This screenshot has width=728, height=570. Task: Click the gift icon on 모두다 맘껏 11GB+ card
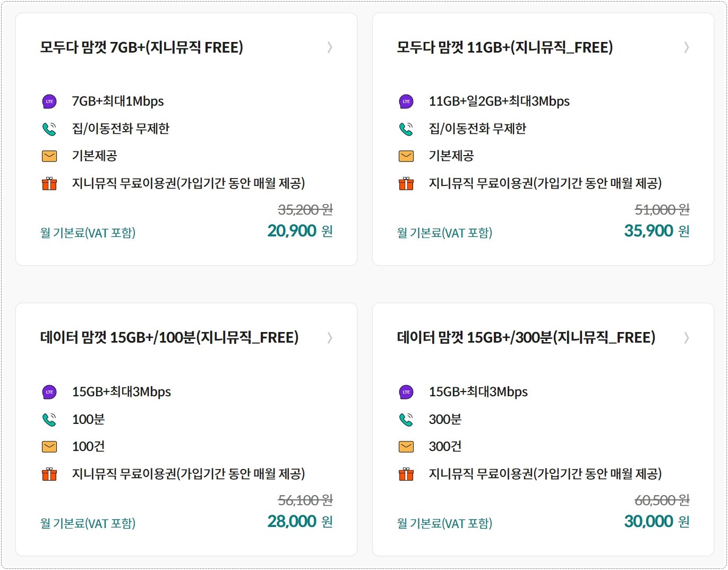(x=406, y=184)
